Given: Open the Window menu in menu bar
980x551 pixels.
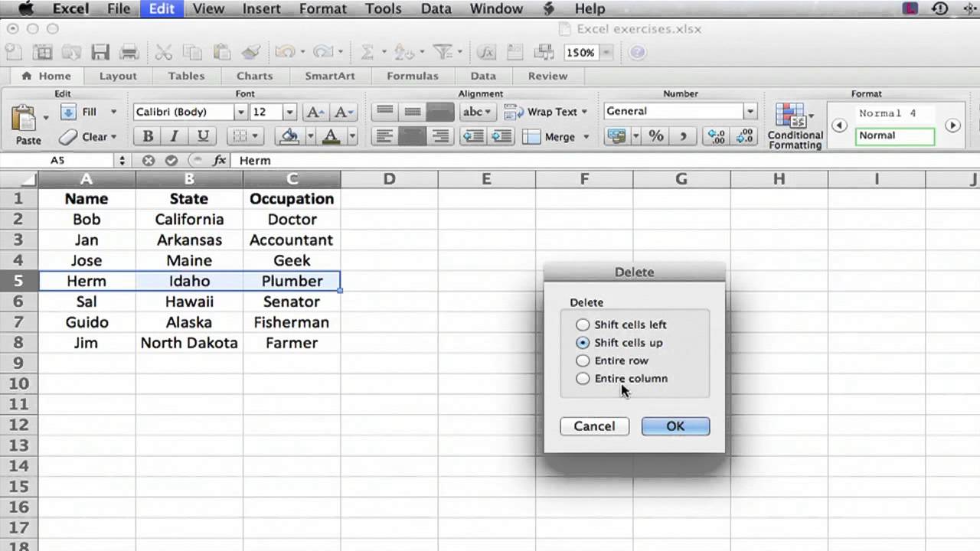Looking at the screenshot, I should coord(496,8).
